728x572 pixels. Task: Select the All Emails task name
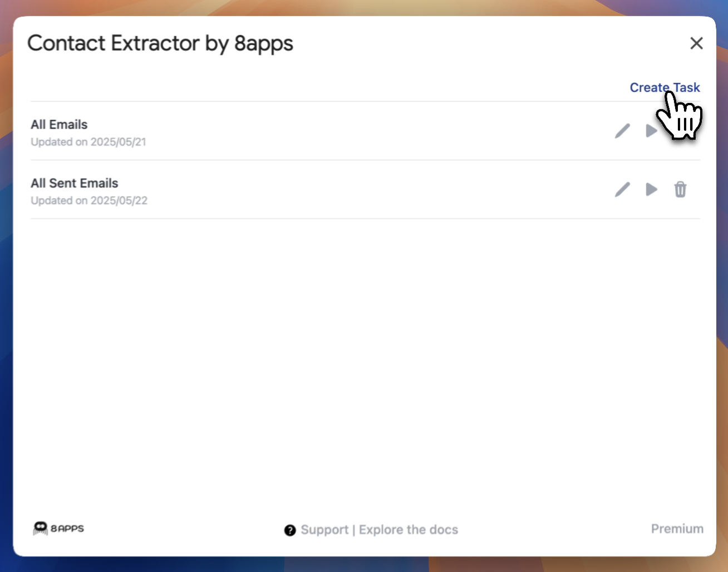[59, 125]
